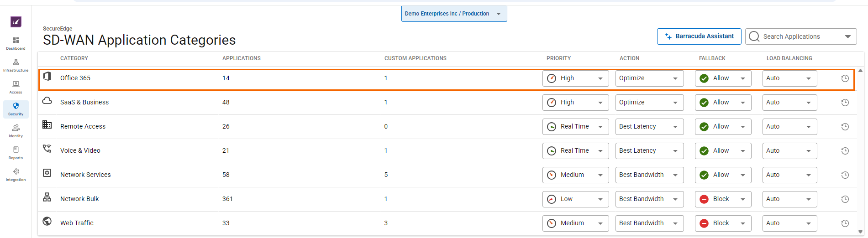Screen dimensions: 868x238
Task: Select the Security tab in the sidebar
Action: [x=16, y=109]
